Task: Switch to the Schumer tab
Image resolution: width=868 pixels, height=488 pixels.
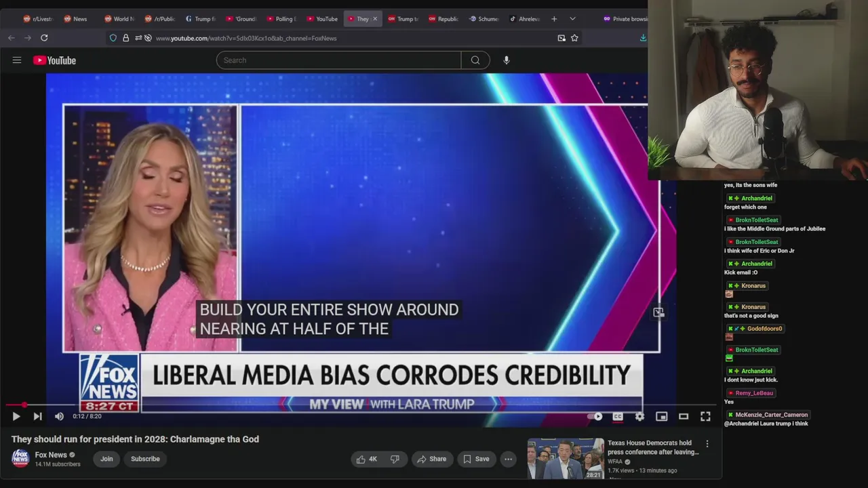Action: pyautogui.click(x=484, y=19)
